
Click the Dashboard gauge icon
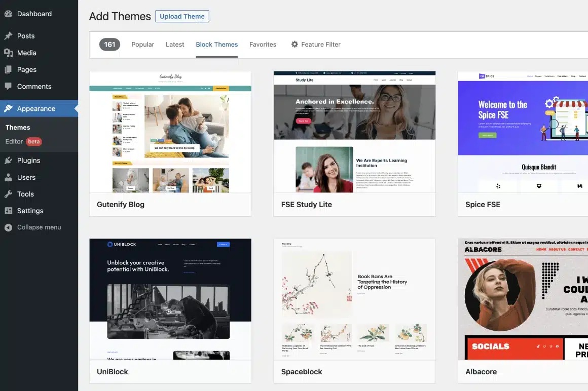coord(8,14)
